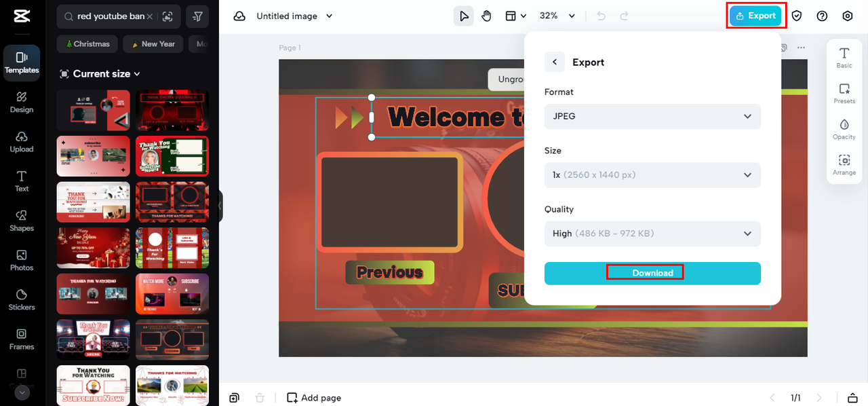Open the Presets panel
The width and height of the screenshot is (868, 406).
(844, 94)
